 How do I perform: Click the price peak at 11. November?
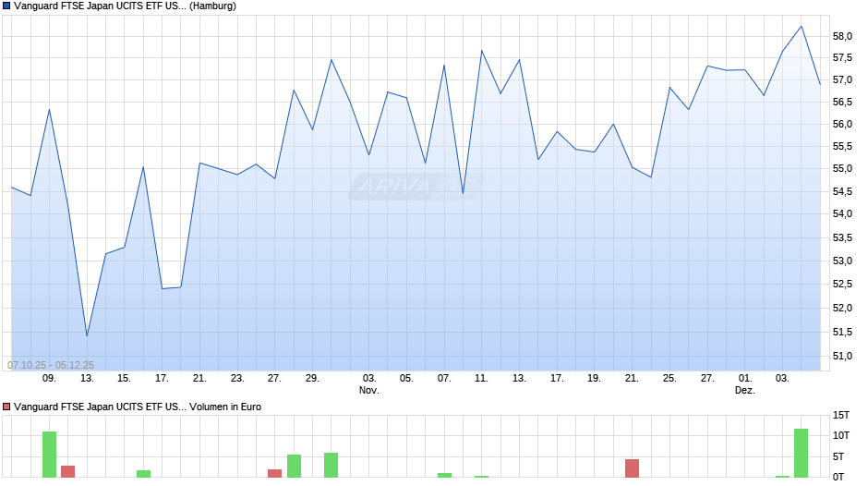pyautogui.click(x=482, y=51)
